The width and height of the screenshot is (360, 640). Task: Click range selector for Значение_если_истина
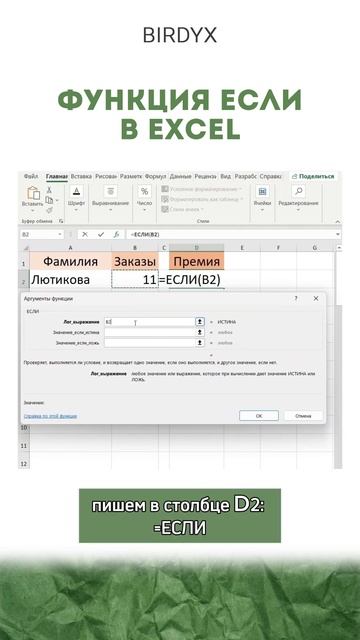(200, 332)
